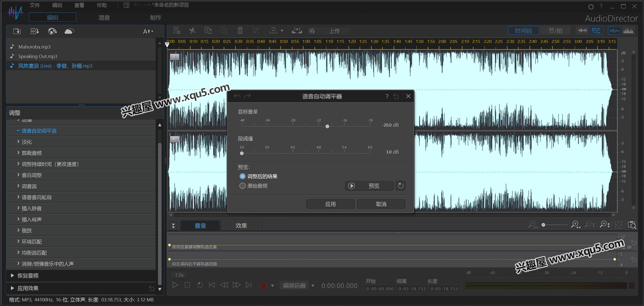
Task: Adjust the target volume slider handle
Action: pyautogui.click(x=327, y=126)
